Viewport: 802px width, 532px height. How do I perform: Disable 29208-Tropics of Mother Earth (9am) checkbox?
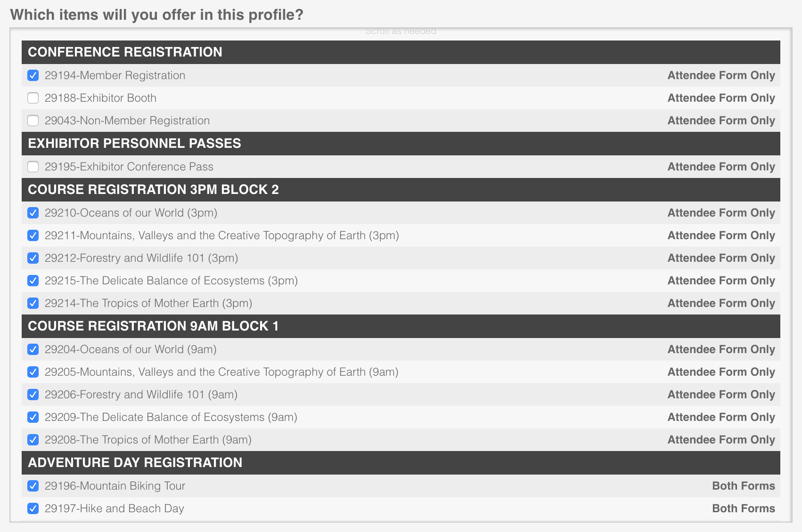point(33,440)
